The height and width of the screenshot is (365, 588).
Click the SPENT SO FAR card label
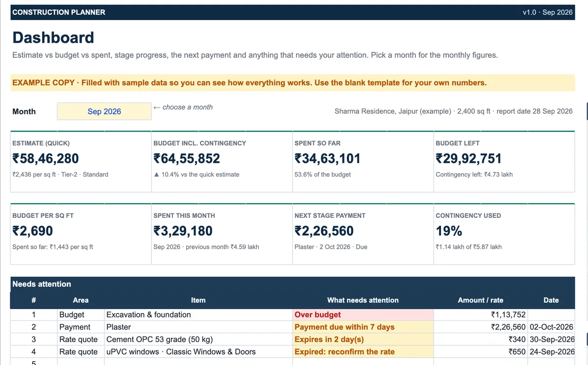pos(318,143)
